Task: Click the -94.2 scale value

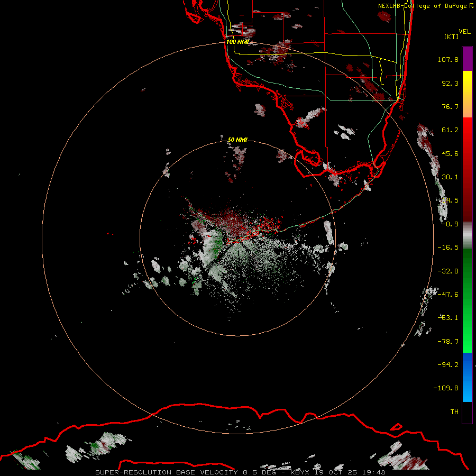Action: [448, 365]
